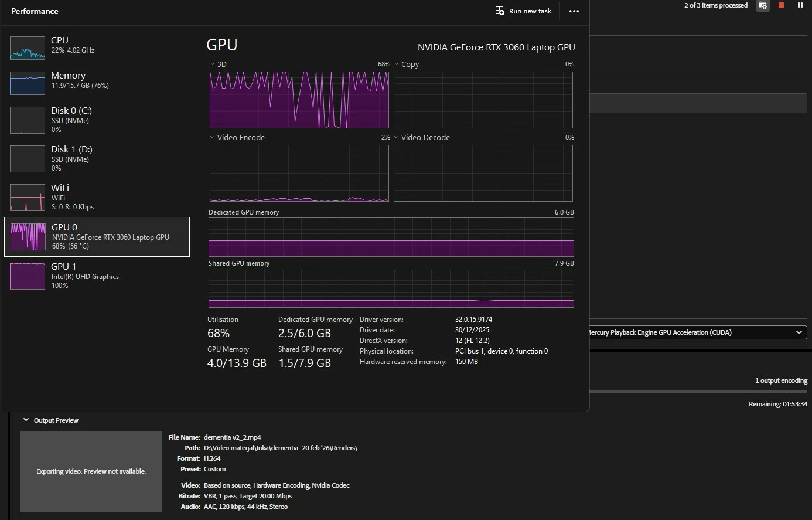Screen dimensions: 812x520
Task: Click the VBR bitrate value text
Action: (248, 496)
